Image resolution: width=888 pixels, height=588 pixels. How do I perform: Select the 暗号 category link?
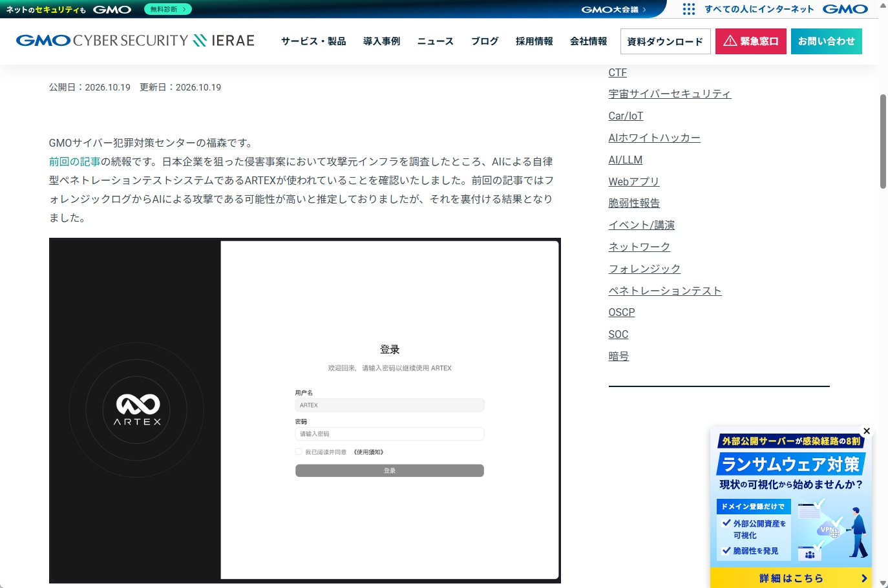pos(618,357)
